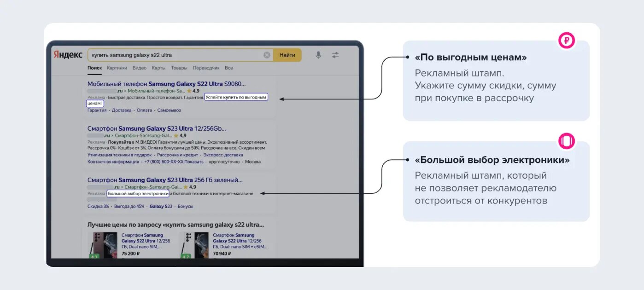The height and width of the screenshot is (290, 644).
Task: Go to the Карты tab
Action: coord(158,68)
